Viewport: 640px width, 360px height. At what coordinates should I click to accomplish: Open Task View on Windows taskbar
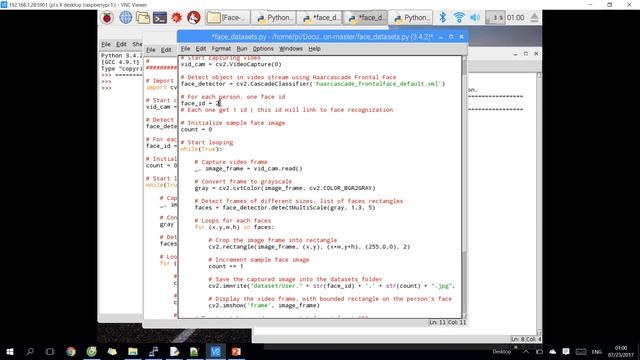tap(50, 351)
